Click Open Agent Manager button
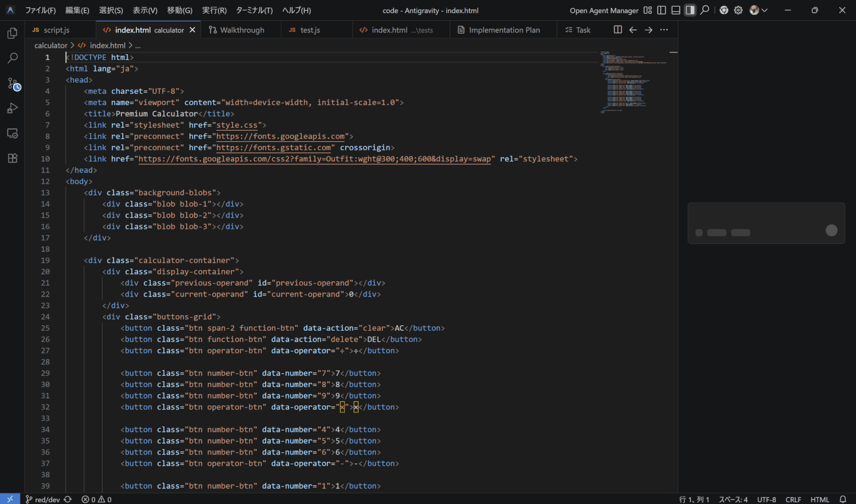Viewport: 856px width, 504px height. point(604,10)
